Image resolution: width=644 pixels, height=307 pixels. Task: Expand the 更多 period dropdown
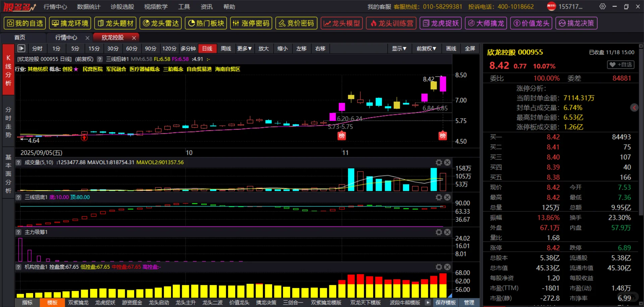(245, 48)
